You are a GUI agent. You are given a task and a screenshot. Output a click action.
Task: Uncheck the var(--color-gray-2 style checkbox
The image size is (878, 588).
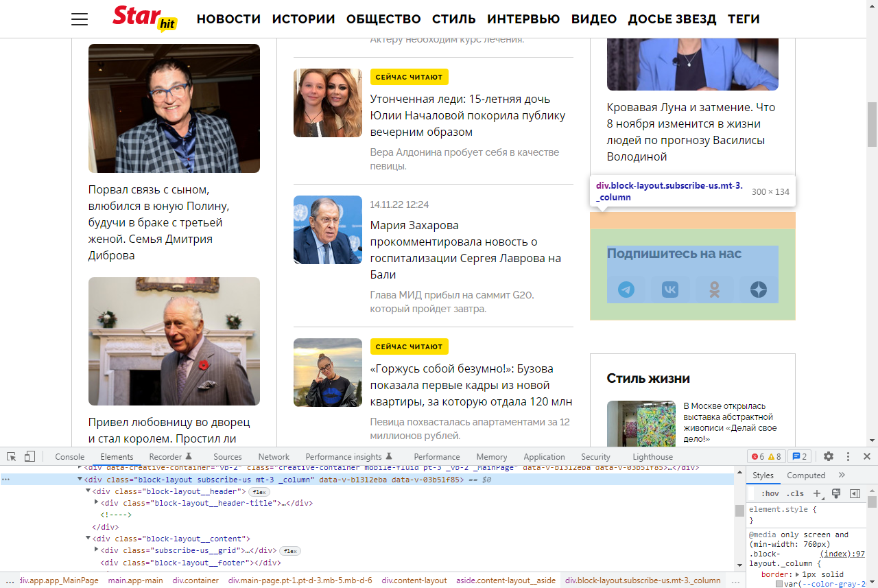click(780, 584)
